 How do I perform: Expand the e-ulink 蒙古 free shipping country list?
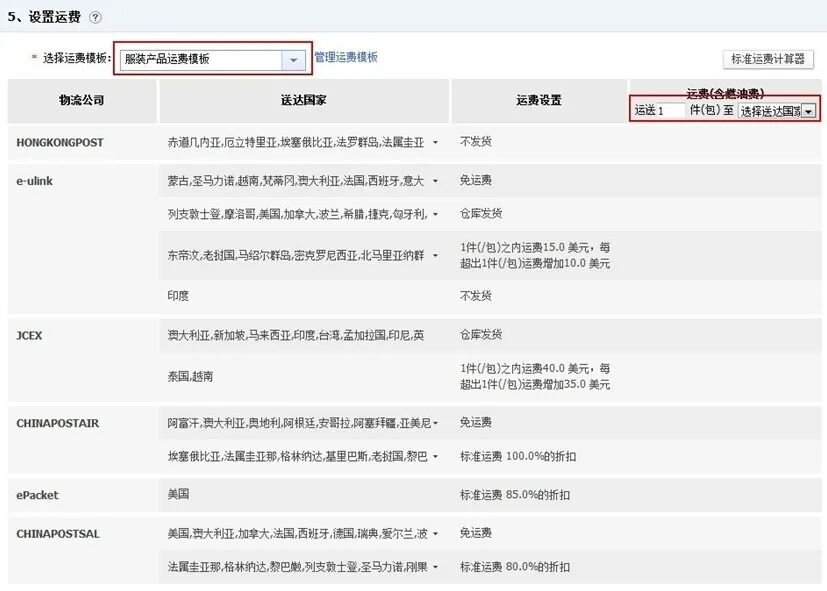[434, 182]
